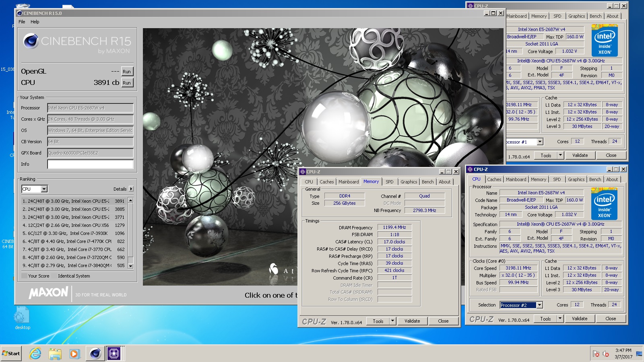Open Windows Media Player from the taskbar

[x=74, y=354]
